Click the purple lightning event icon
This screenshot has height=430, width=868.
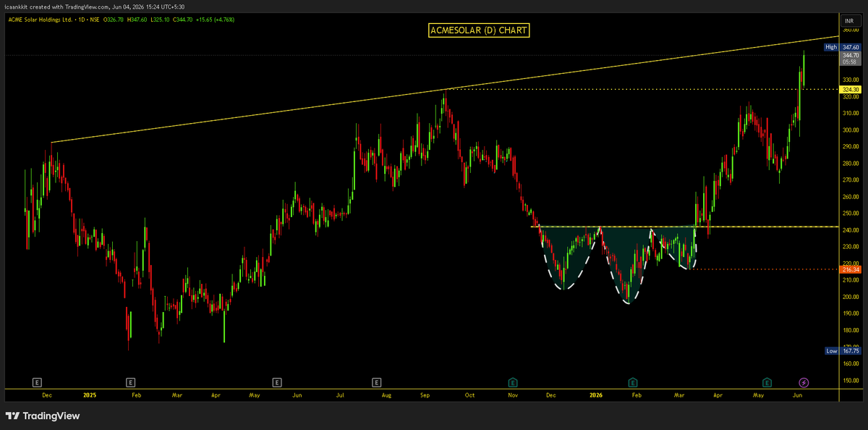804,381
